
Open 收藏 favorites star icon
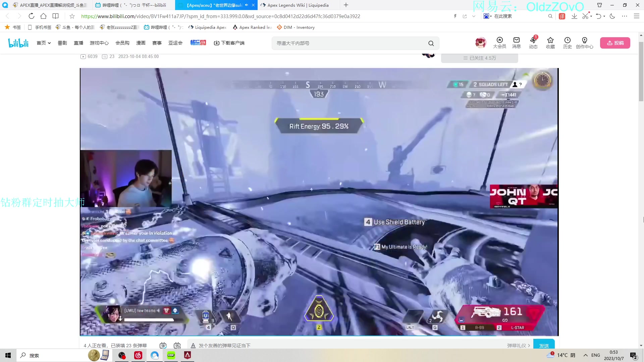pyautogui.click(x=550, y=43)
